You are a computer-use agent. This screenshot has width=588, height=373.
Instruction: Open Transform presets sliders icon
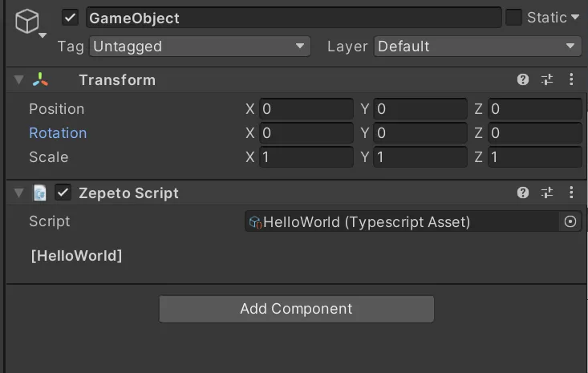point(547,79)
